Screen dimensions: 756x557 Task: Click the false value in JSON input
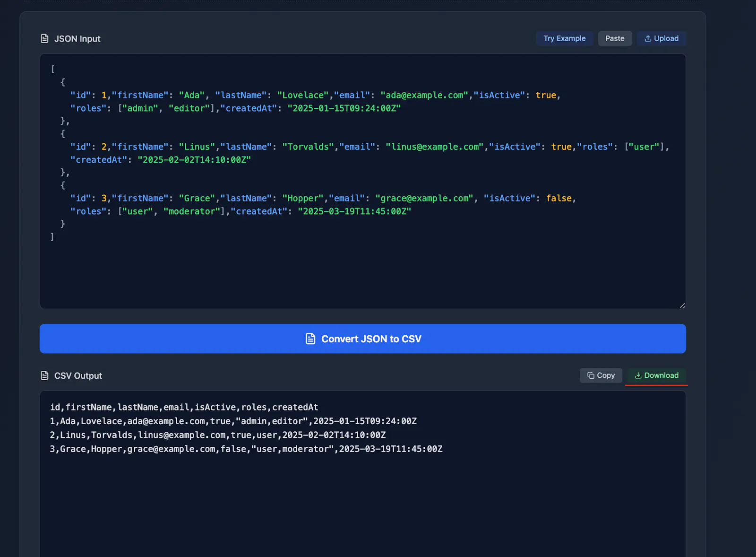[559, 198]
